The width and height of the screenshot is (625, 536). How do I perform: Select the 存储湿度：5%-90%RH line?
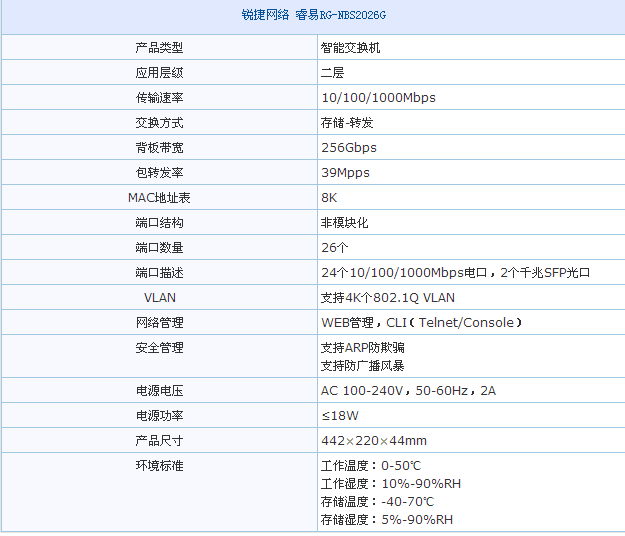point(387,520)
